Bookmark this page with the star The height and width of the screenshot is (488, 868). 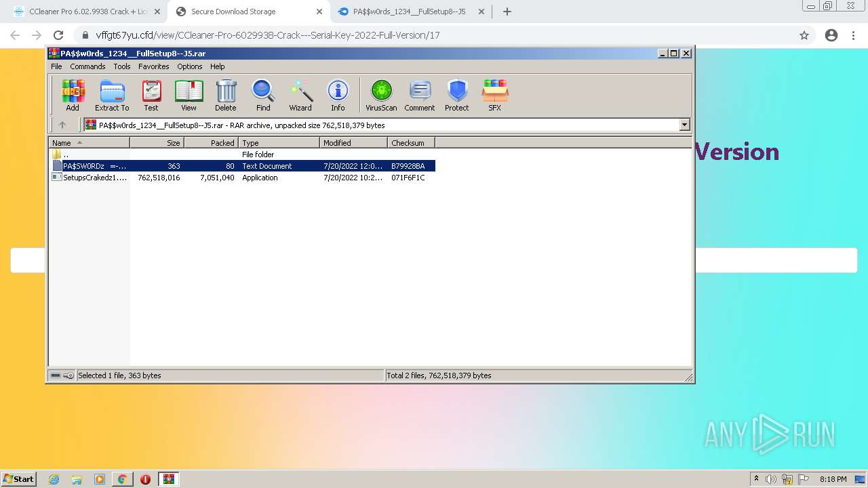click(804, 35)
